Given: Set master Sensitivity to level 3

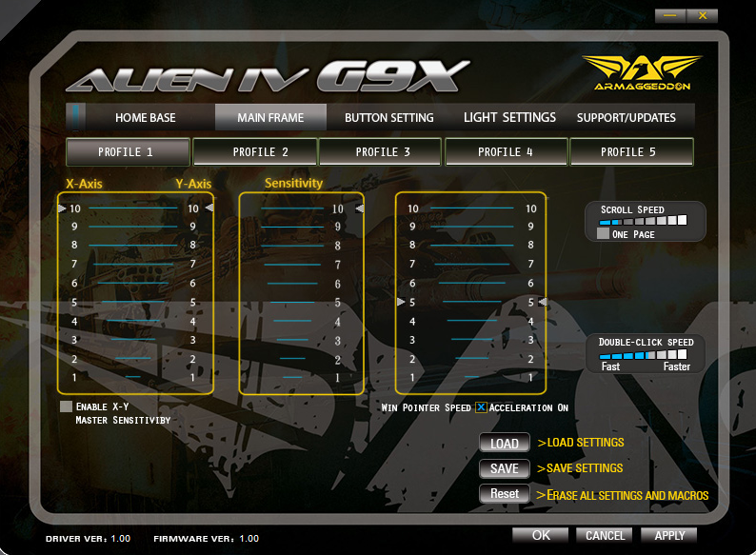Looking at the screenshot, I should 337,341.
